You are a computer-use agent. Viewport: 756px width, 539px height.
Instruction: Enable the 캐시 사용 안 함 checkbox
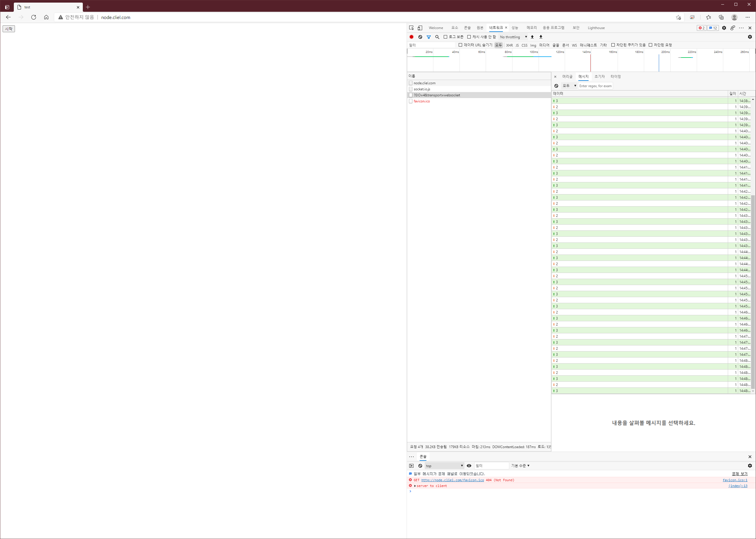pyautogui.click(x=469, y=37)
